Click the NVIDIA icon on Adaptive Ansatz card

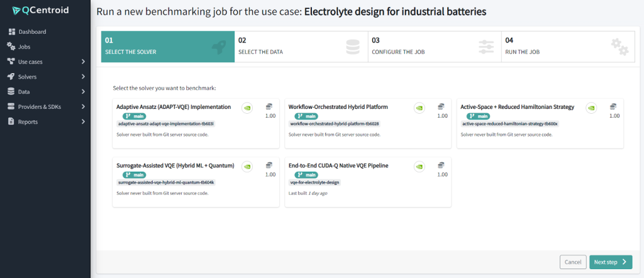(x=248, y=108)
